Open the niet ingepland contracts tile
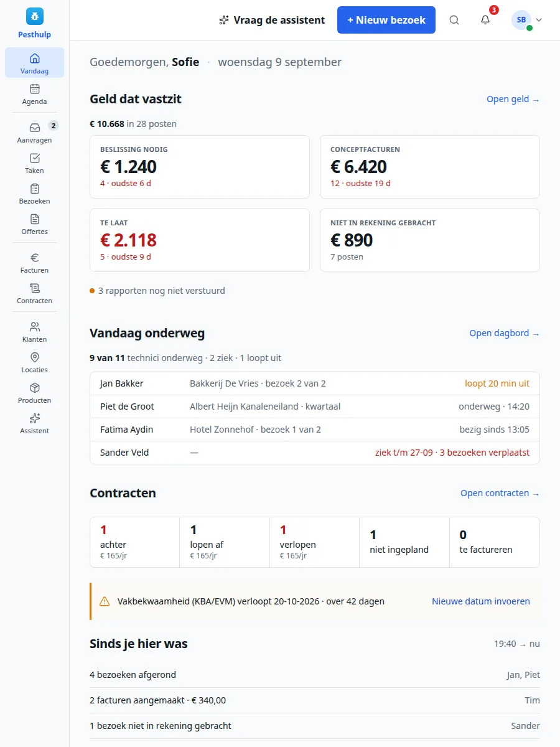Image resolution: width=560 pixels, height=747 pixels. (404, 542)
